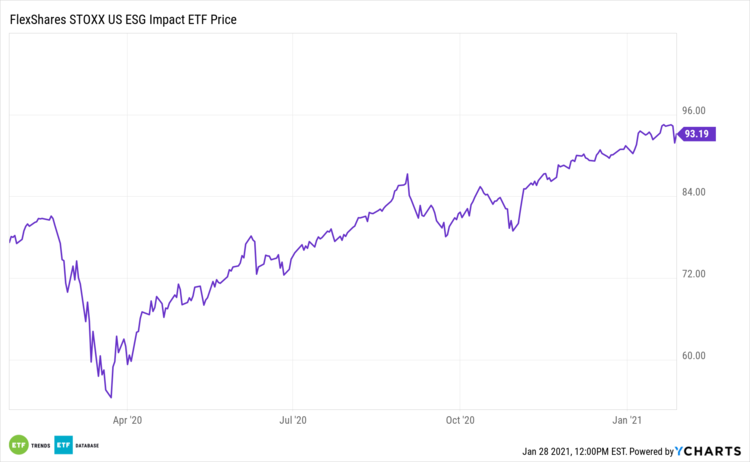
Task: Click the 60.00 price axis label
Action: tap(693, 356)
